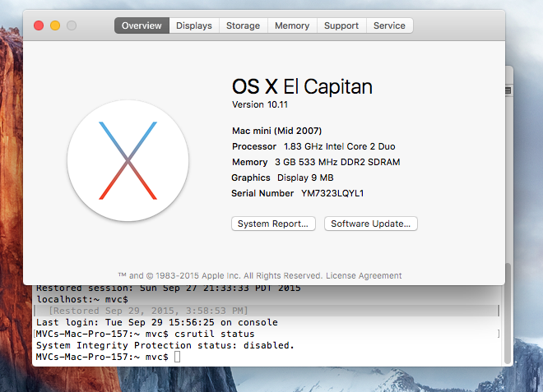Open the Service tab
The width and height of the screenshot is (543, 392).
pyautogui.click(x=390, y=25)
